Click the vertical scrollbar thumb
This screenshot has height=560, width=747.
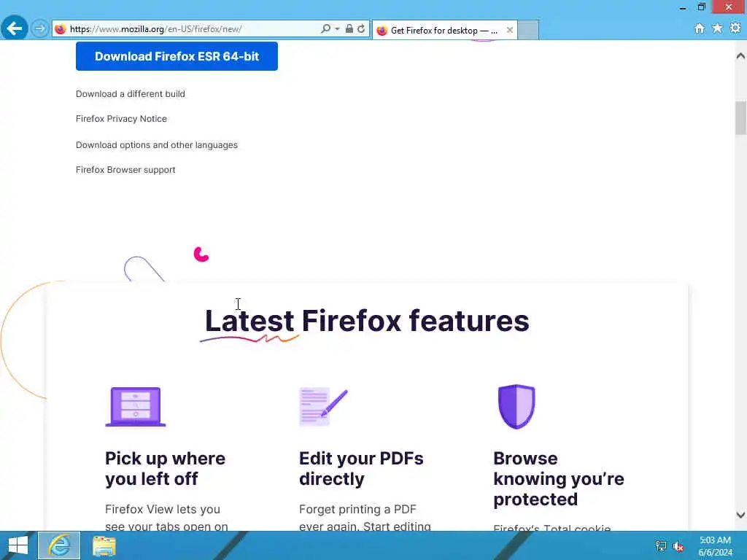740,118
